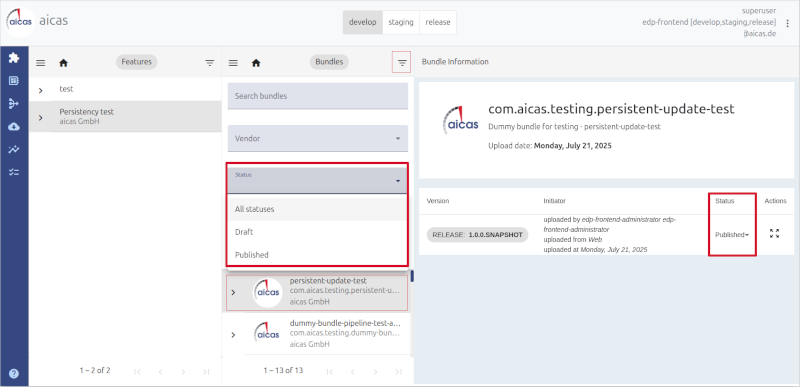
Task: Click the Bundles chip label
Action: pyautogui.click(x=329, y=62)
